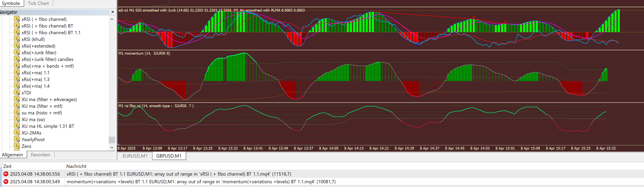Click the M1 rsi fibo rsi indicator label

tap(156, 106)
